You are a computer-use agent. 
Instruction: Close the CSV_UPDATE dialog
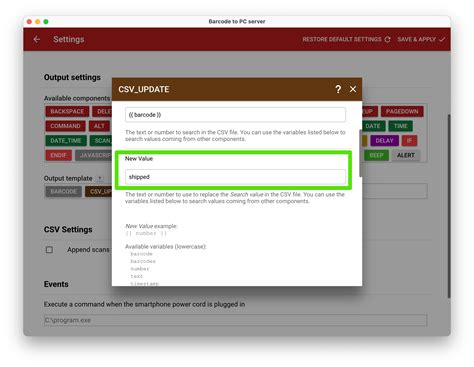pyautogui.click(x=353, y=89)
